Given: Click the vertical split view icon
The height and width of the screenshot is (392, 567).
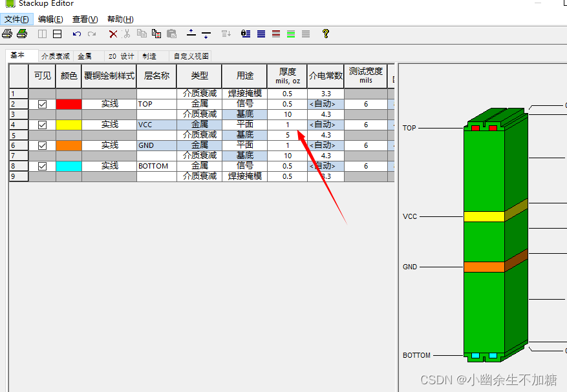Looking at the screenshot, I should 42,34.
